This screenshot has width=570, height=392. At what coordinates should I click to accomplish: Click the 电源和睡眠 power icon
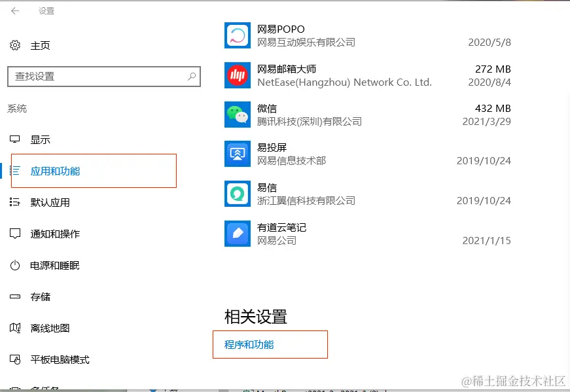(15, 265)
